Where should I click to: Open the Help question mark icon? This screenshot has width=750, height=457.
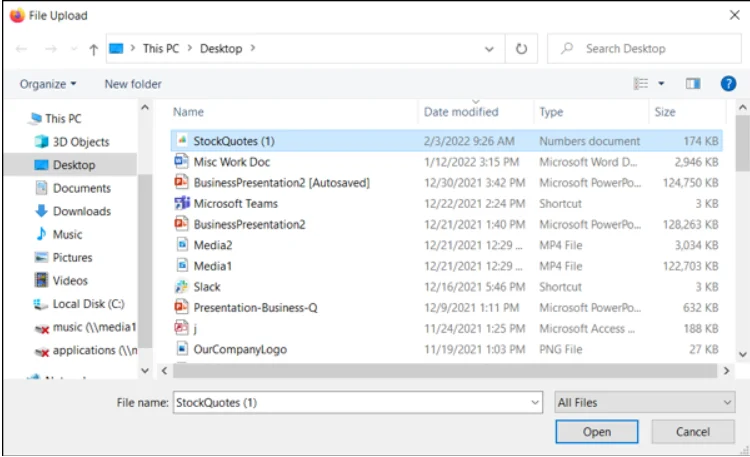pyautogui.click(x=728, y=84)
